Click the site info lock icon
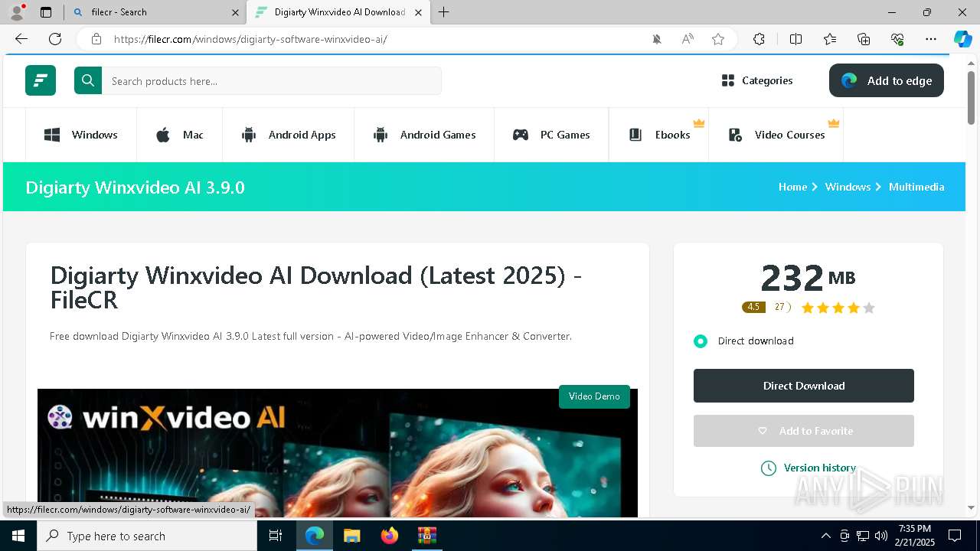Image resolution: width=980 pixels, height=551 pixels. tap(96, 39)
